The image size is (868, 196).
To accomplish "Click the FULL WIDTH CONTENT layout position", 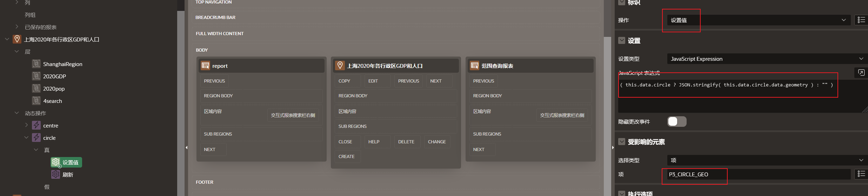I will click(395, 33).
